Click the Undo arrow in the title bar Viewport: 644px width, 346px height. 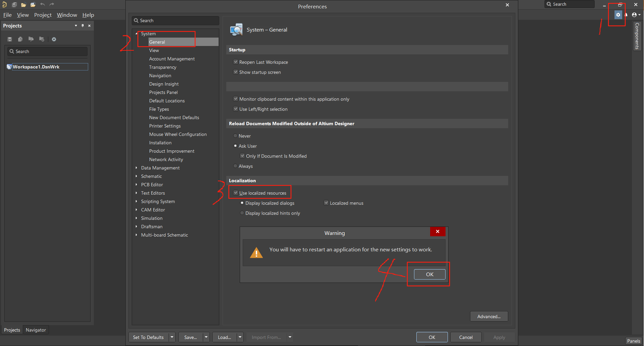[43, 4]
